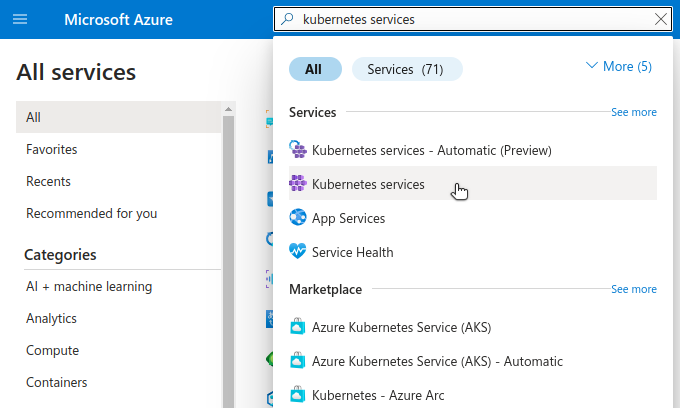Click Azure Kubernetes Service (AKS) marketplace icon
This screenshot has width=680, height=408.
pos(297,327)
